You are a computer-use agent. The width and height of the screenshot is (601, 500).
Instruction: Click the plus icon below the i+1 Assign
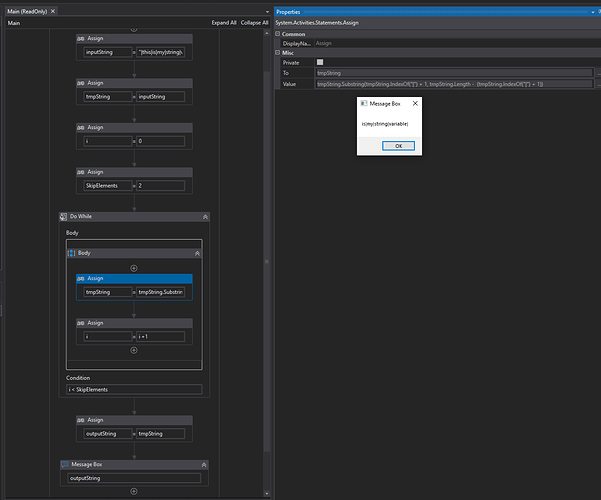[134, 350]
